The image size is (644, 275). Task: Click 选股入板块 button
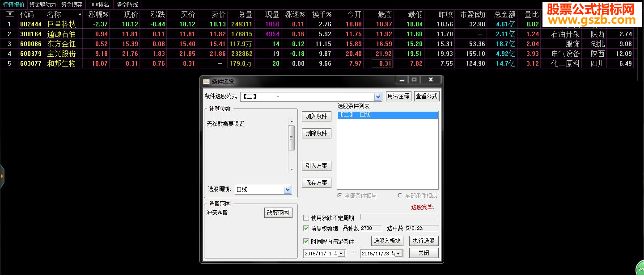pos(387,241)
